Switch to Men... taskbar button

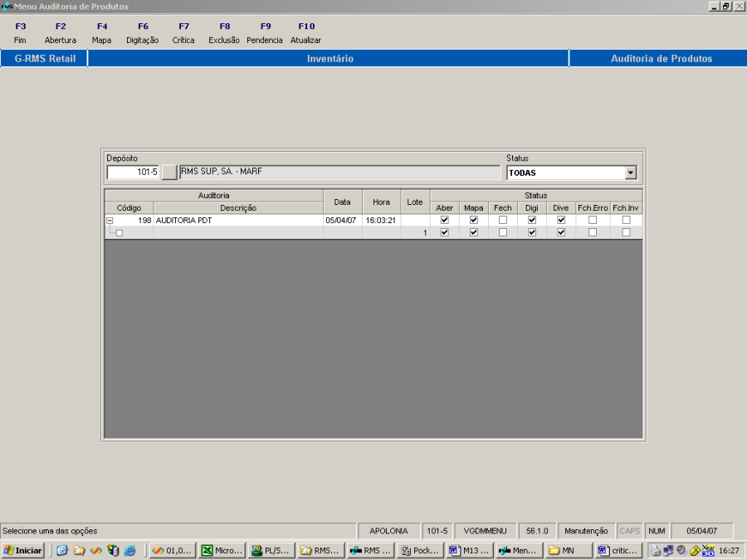coord(520,551)
